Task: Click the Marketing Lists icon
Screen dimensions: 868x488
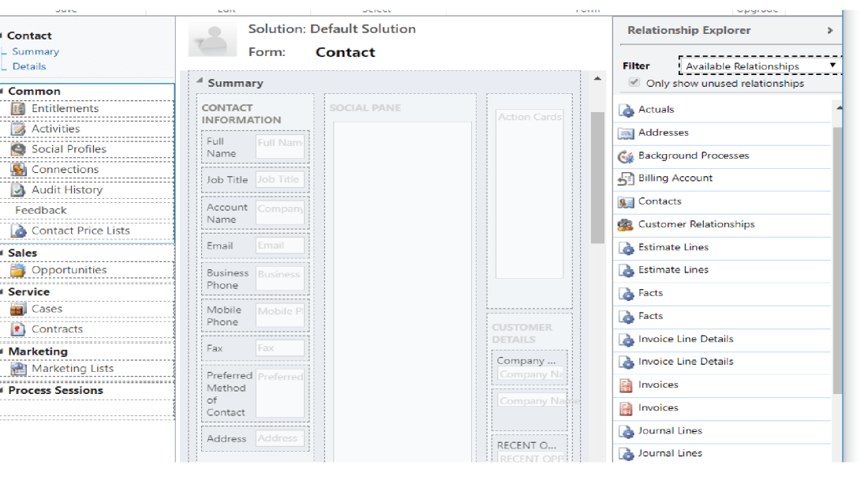Action: point(17,369)
